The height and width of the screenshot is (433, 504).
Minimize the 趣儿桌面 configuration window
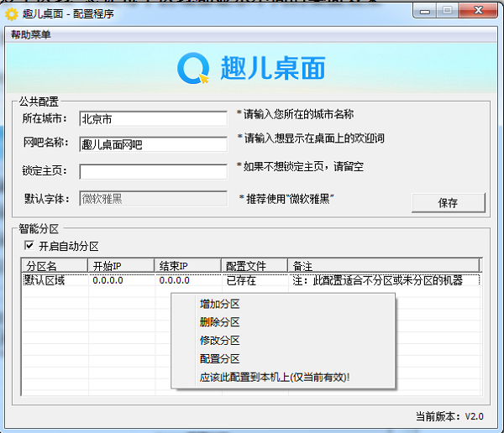pos(424,12)
